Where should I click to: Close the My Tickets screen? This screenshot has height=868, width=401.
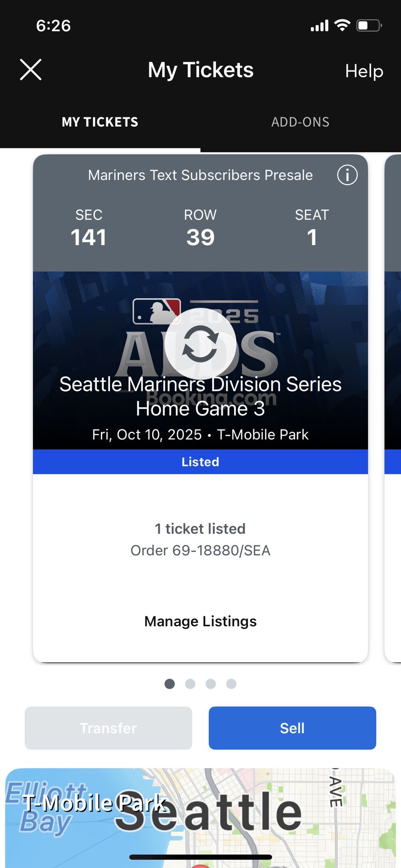[31, 70]
